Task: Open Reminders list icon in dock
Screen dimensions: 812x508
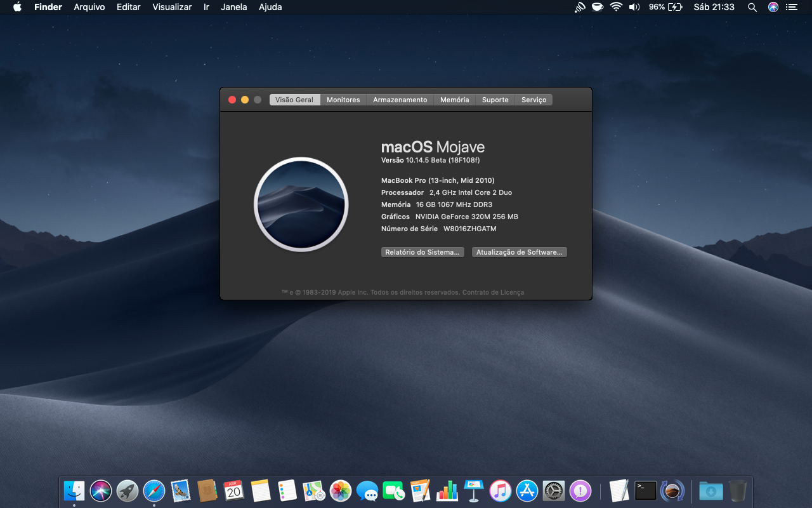Action: click(x=287, y=491)
